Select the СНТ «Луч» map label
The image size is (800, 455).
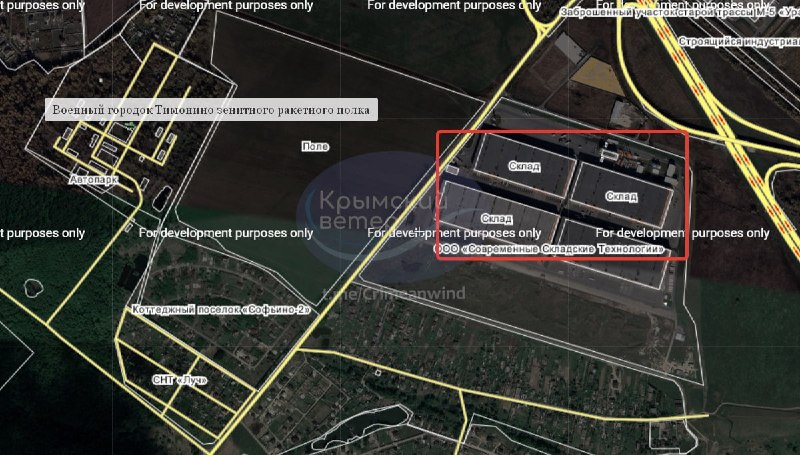pos(180,381)
